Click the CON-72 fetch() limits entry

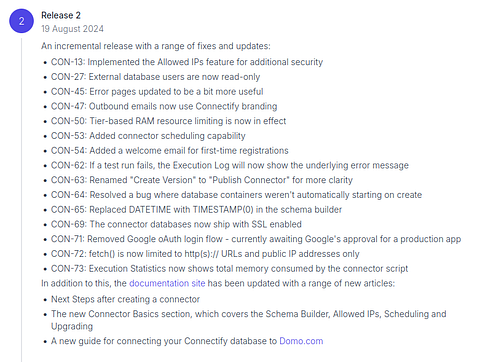pyautogui.click(x=205, y=254)
